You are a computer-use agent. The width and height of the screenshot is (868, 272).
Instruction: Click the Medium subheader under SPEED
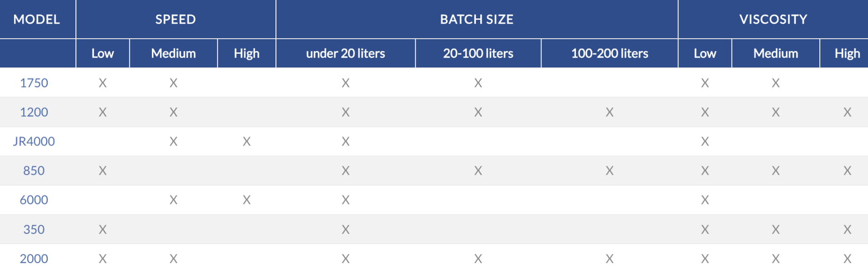pyautogui.click(x=173, y=53)
